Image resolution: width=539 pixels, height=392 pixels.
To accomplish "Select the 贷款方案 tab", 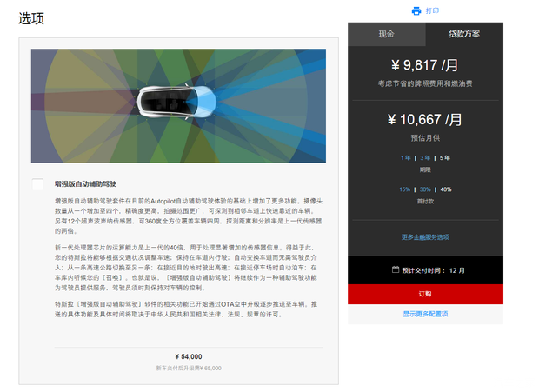I will pyautogui.click(x=464, y=34).
